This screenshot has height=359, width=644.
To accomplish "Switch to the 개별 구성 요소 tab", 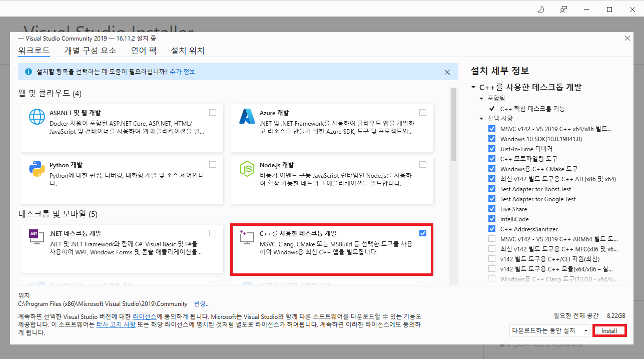I will [x=90, y=51].
